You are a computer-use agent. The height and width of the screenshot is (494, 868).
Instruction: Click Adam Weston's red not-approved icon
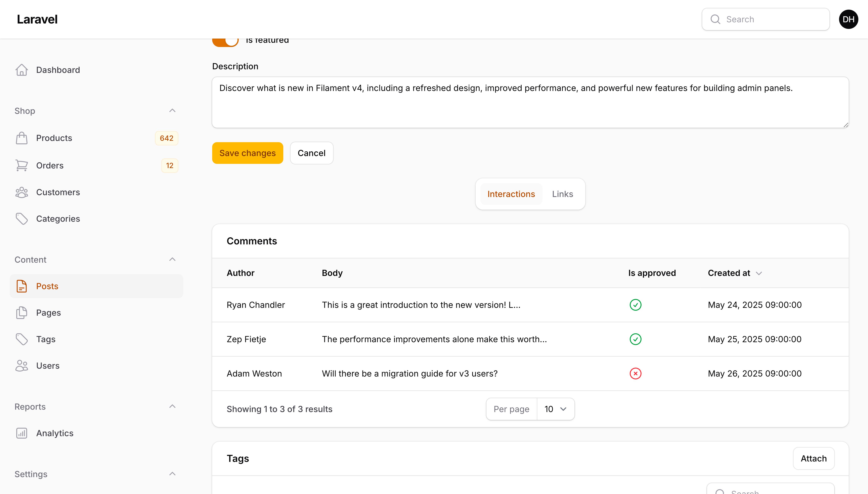(x=636, y=373)
